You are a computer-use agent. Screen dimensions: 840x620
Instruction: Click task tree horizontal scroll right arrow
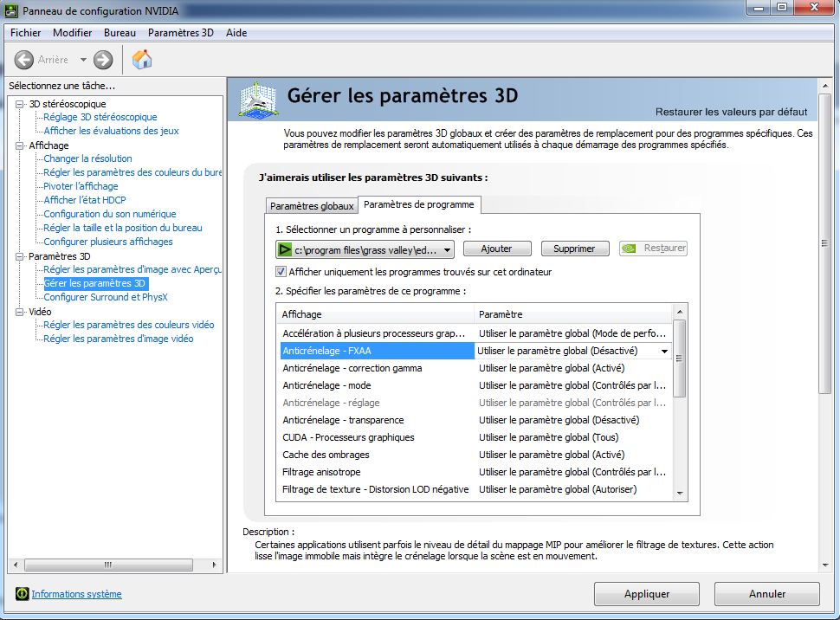tap(214, 565)
